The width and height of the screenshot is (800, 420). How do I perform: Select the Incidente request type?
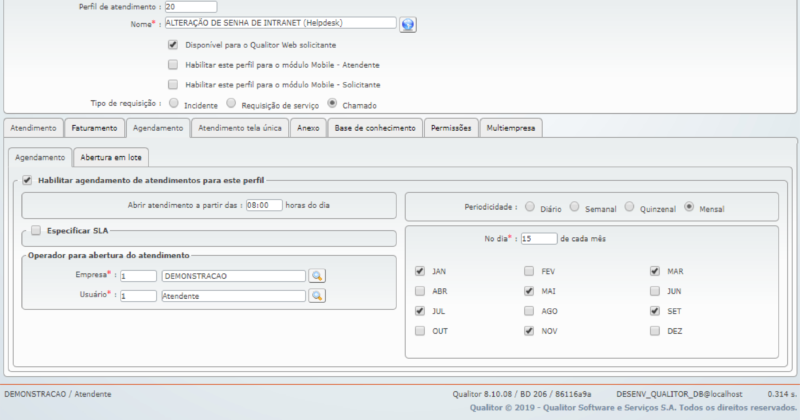(x=173, y=103)
